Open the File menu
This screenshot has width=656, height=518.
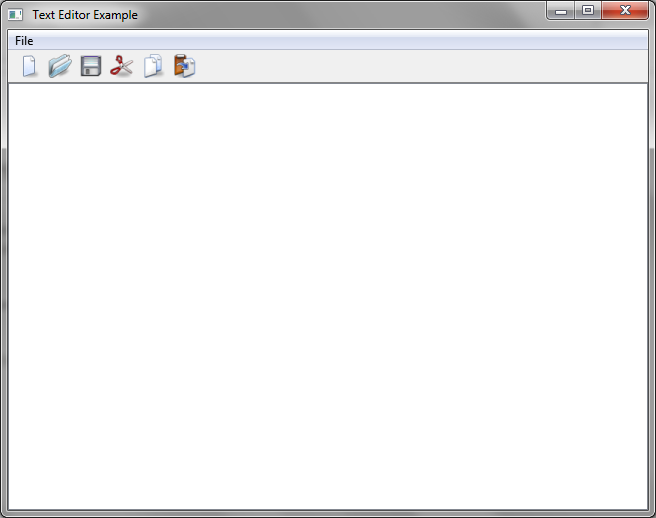24,41
